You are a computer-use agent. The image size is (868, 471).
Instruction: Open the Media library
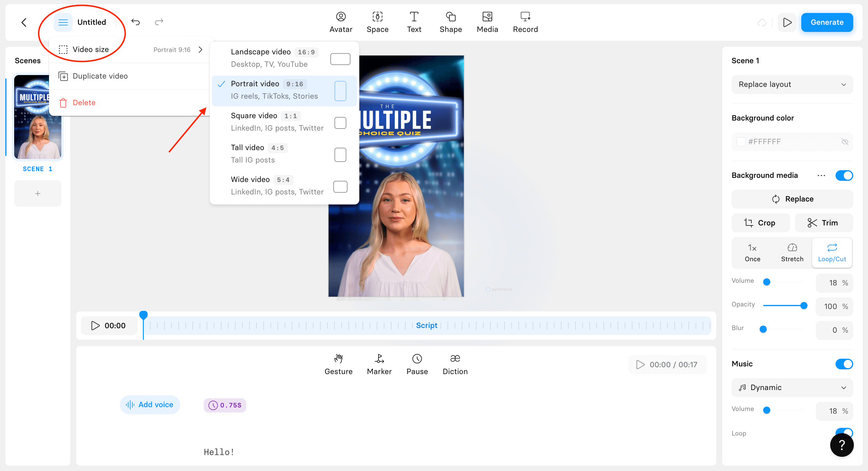click(487, 22)
